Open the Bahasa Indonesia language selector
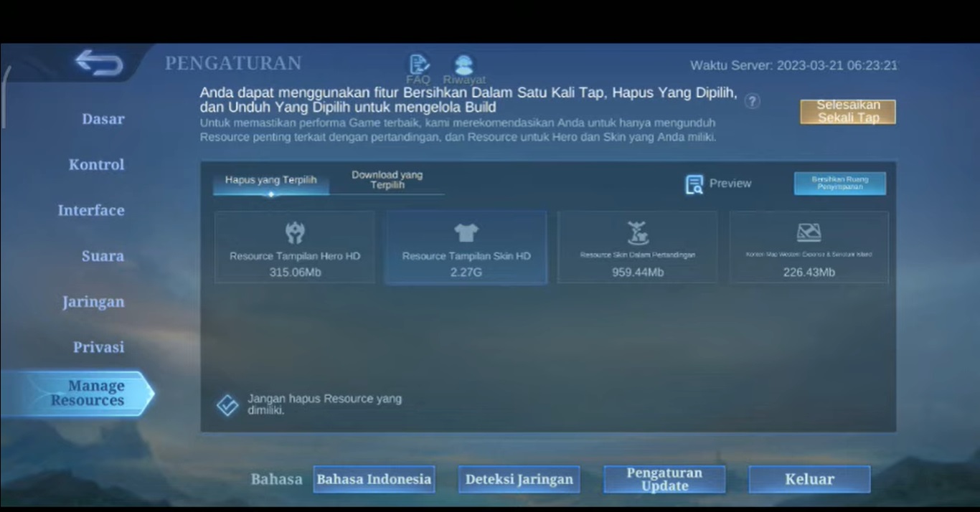 (374, 479)
